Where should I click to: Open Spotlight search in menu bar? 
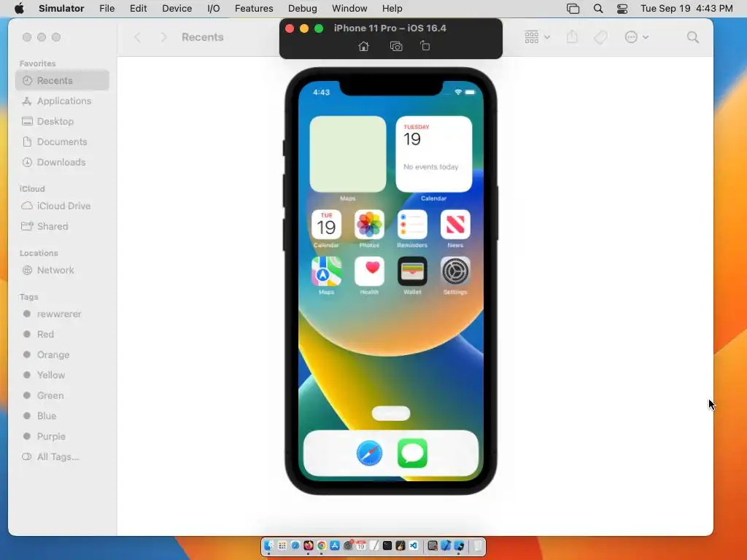click(x=598, y=9)
